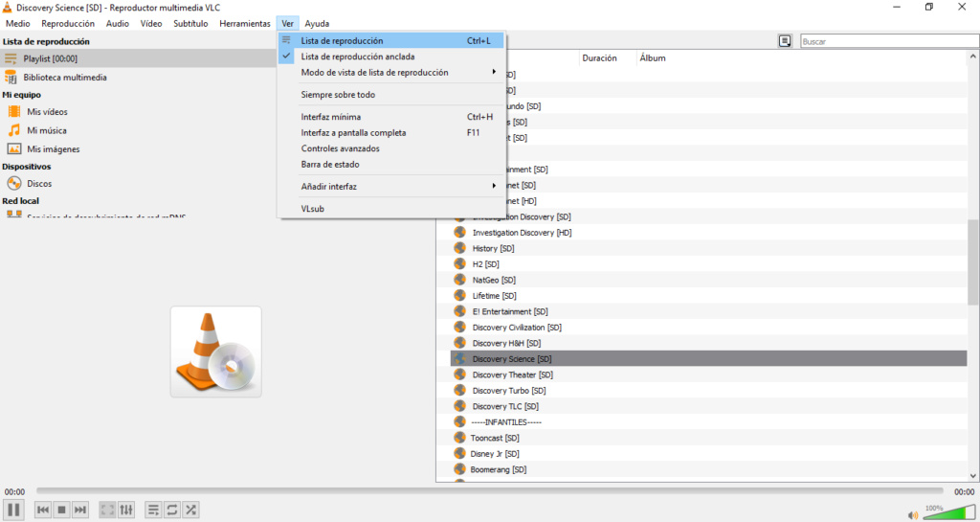Select Discovery Science [SD] highlighted row
Viewport: 980px width, 522px height.
click(709, 359)
